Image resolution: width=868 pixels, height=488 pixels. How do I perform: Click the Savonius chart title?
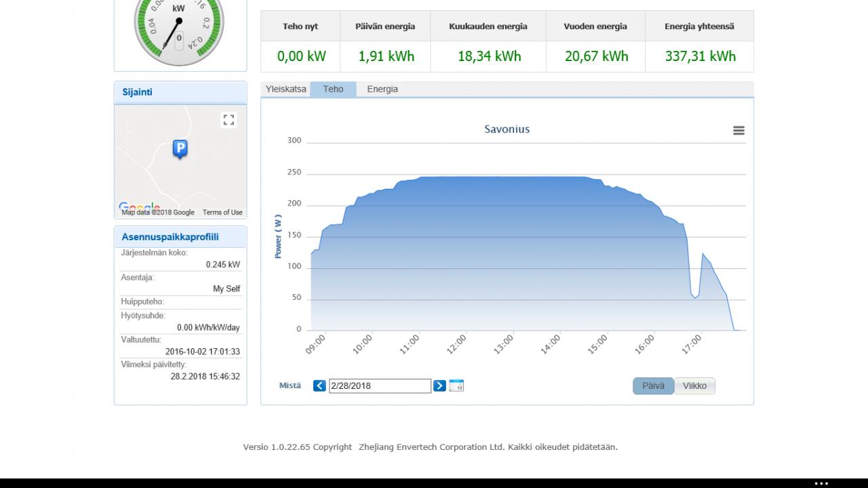click(x=507, y=129)
